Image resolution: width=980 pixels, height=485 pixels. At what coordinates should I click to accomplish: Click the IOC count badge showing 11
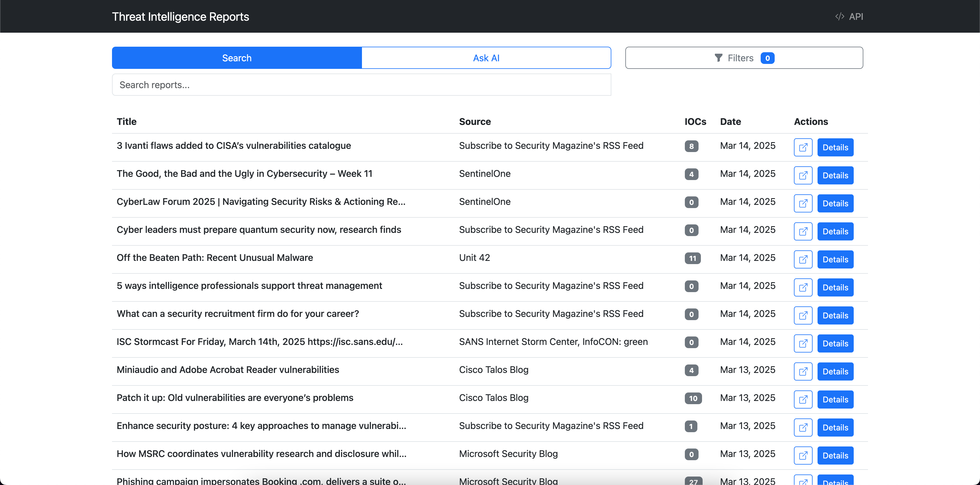click(x=692, y=259)
